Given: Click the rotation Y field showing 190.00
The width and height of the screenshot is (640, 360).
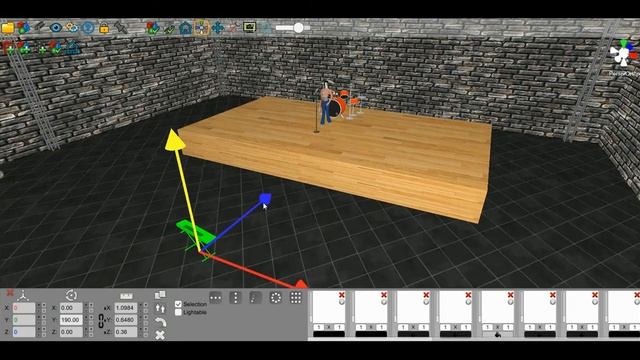Looking at the screenshot, I should [x=71, y=320].
